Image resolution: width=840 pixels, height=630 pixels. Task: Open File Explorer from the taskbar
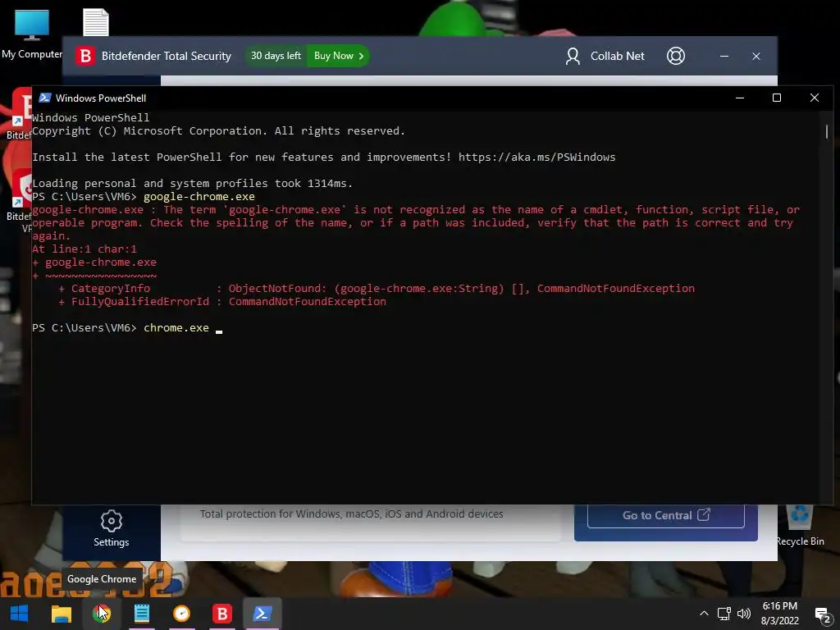point(61,614)
